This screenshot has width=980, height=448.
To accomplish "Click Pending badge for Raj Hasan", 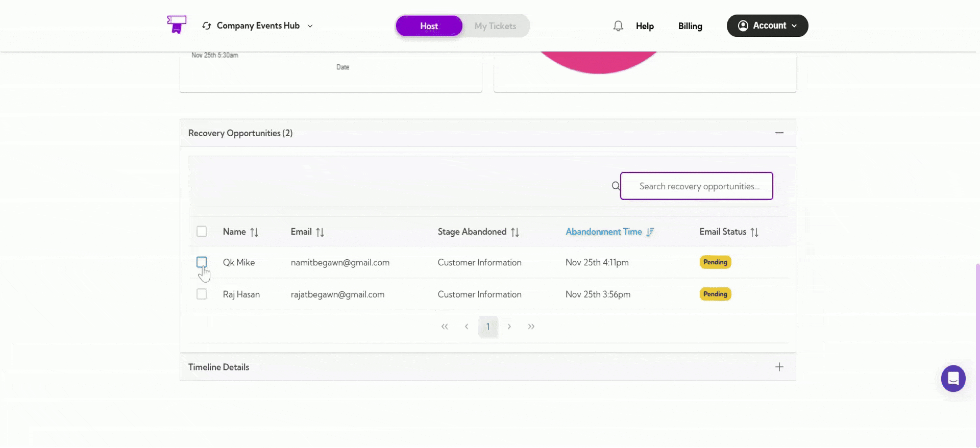I will pos(715,294).
